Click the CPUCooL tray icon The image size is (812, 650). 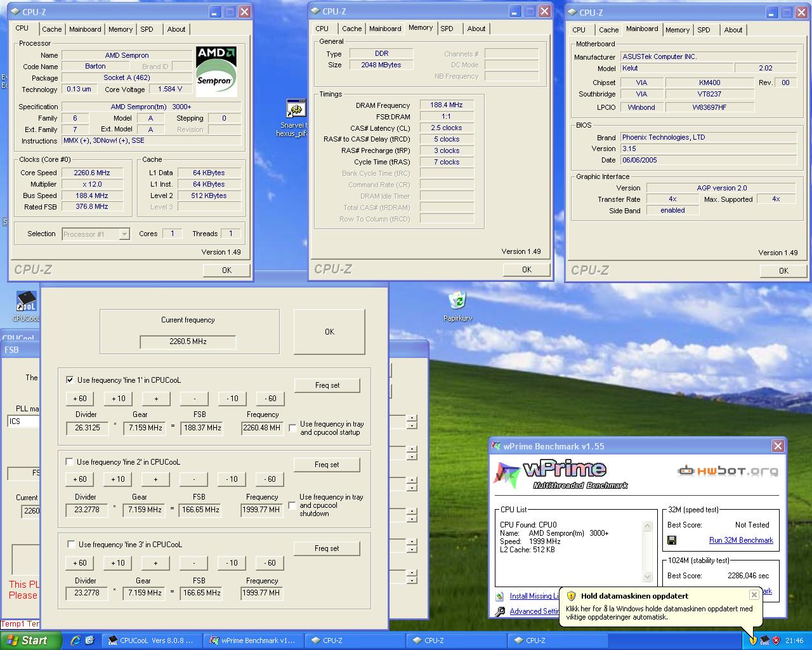[764, 640]
